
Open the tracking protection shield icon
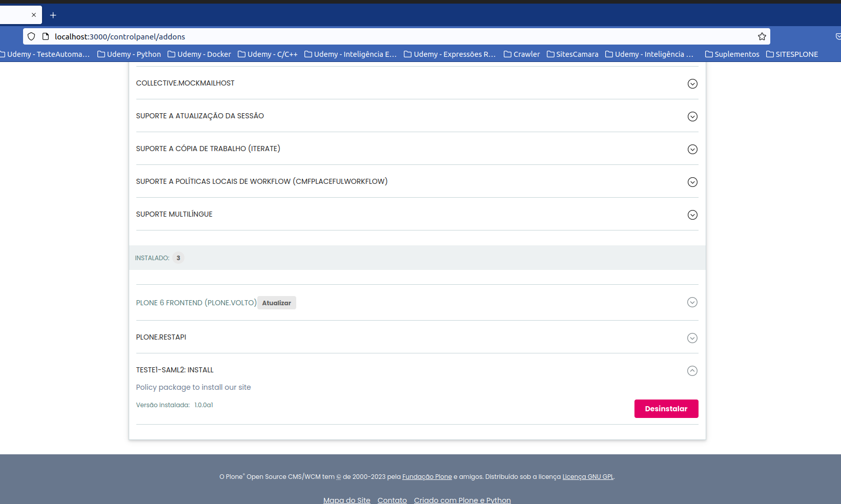(x=31, y=36)
